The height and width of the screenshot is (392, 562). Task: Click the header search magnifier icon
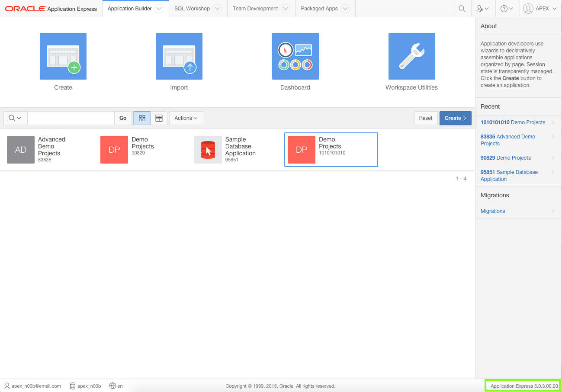click(x=462, y=9)
